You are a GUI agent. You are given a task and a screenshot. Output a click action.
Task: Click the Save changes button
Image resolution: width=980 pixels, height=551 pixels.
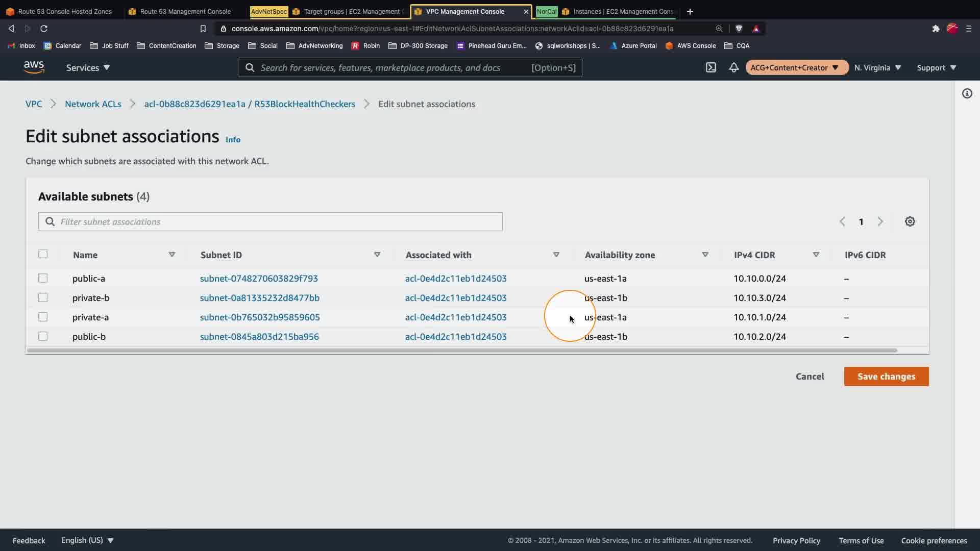coord(886,377)
